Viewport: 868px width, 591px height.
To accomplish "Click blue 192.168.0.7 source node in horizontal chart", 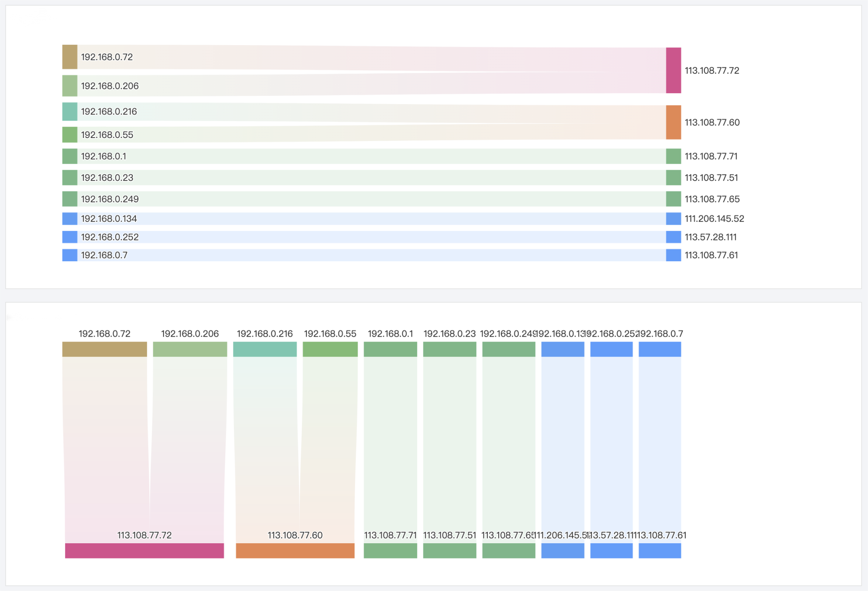I will [69, 255].
